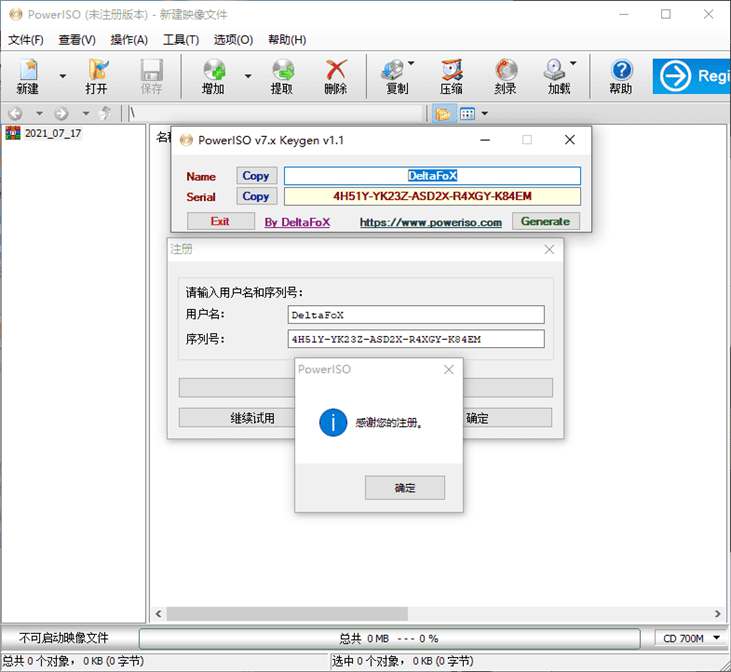The height and width of the screenshot is (672, 731).
Task: Click the blue Register arrow button
Action: click(x=691, y=76)
